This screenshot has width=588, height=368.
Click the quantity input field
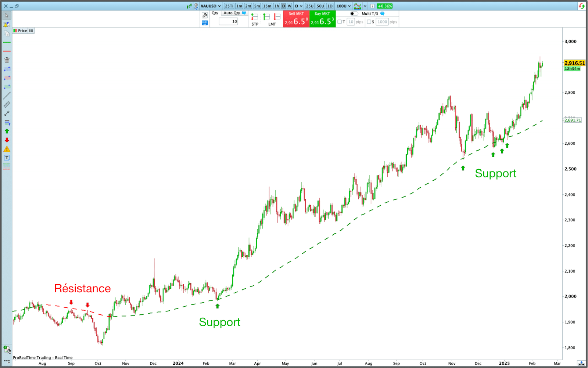(x=229, y=22)
